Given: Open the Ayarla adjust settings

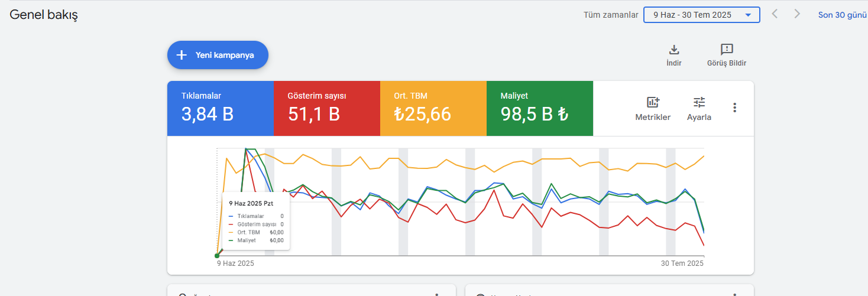Looking at the screenshot, I should (x=699, y=109).
